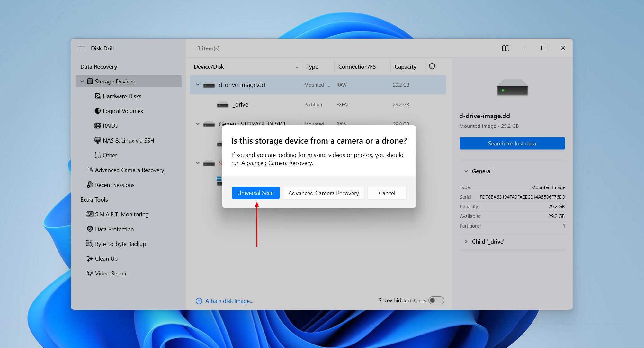Expand the Child '_drive' section
The height and width of the screenshot is (348, 644).
tap(466, 242)
